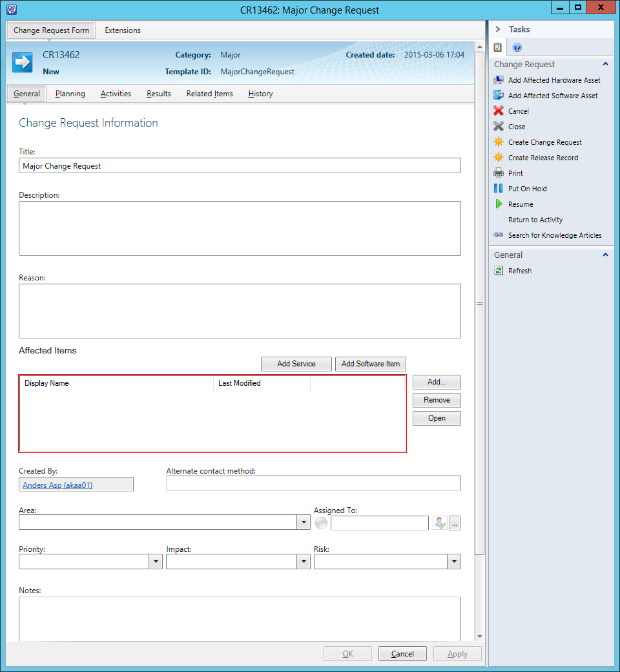Image resolution: width=620 pixels, height=672 pixels.
Task: Click the form scrollbar down arrow
Action: pyautogui.click(x=479, y=636)
